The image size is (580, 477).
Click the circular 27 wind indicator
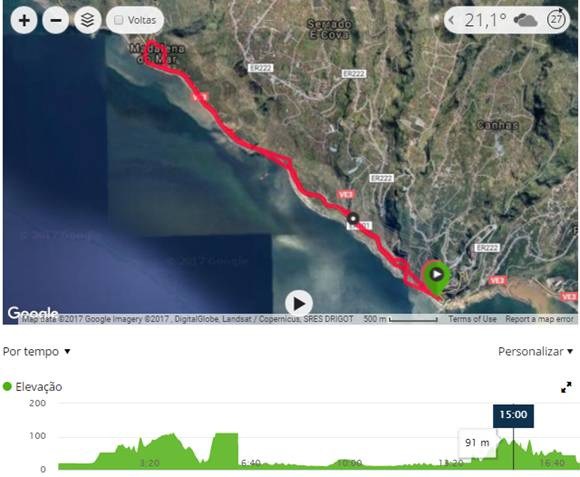[556, 20]
